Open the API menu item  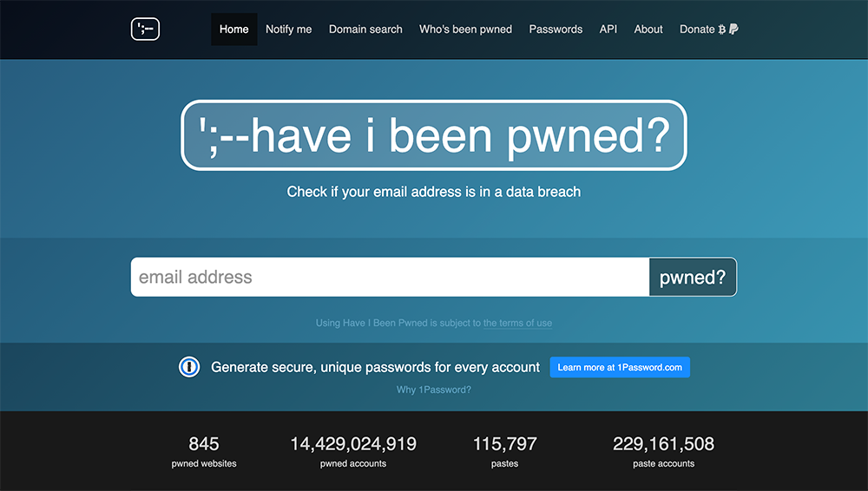point(608,29)
